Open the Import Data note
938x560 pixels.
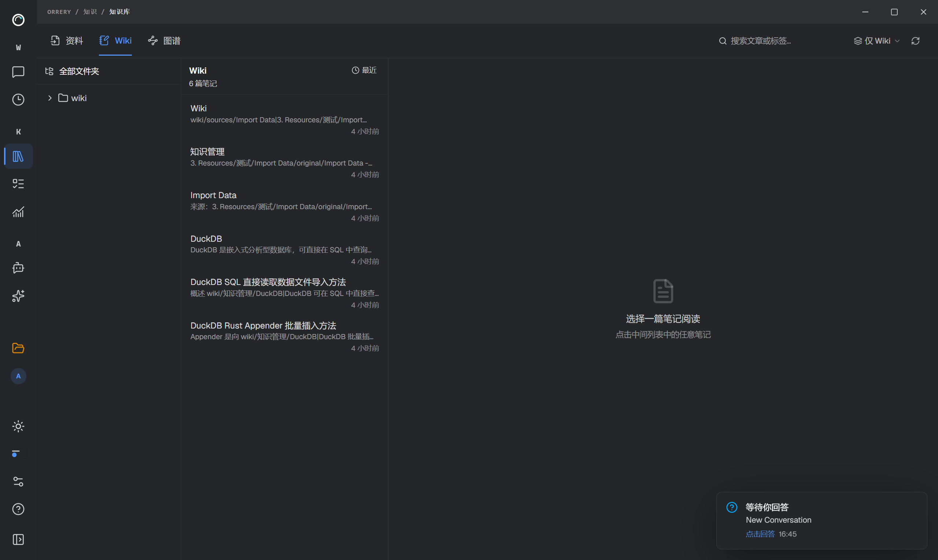coord(285,207)
